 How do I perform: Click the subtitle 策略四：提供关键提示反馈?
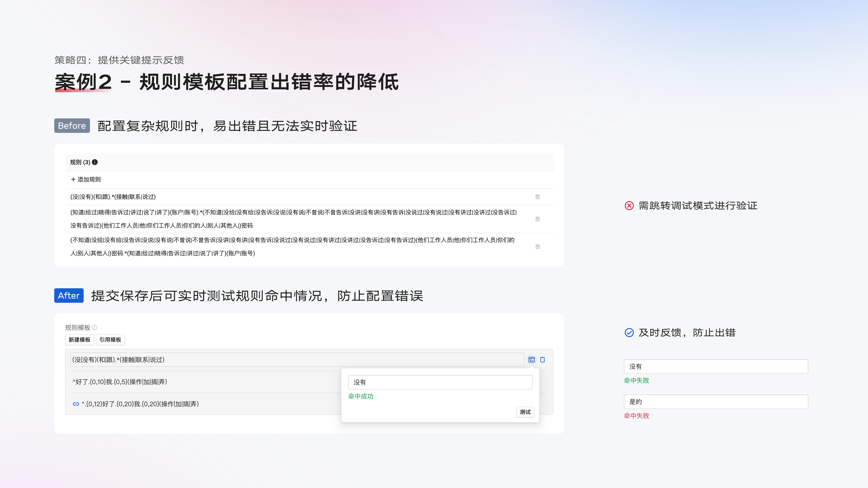point(119,60)
